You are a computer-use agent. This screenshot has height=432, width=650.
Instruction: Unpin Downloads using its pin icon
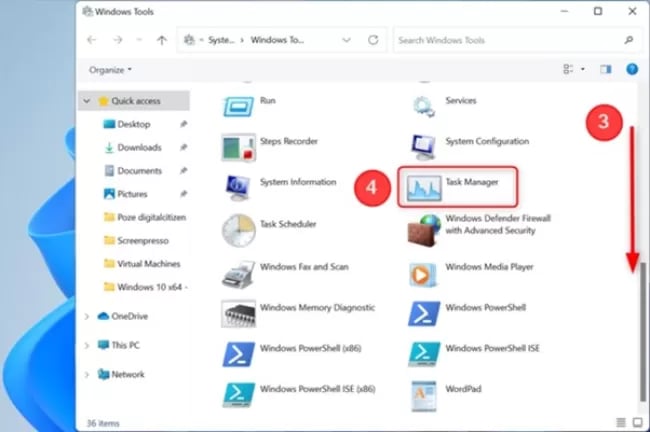(x=183, y=147)
